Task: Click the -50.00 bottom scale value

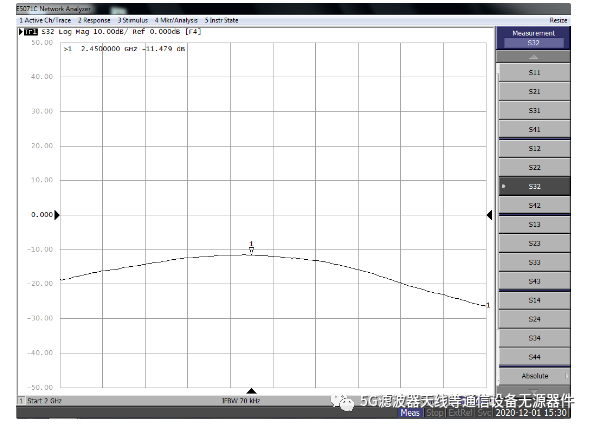Action: click(40, 388)
